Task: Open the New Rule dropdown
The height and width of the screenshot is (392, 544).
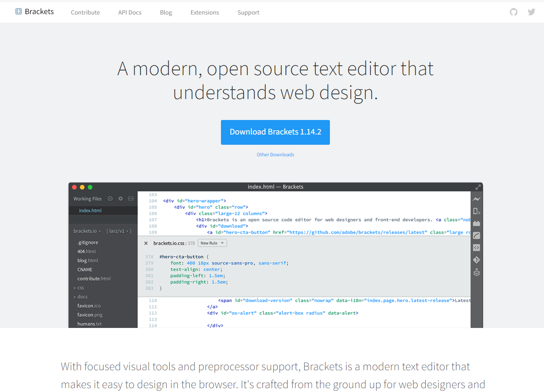Action: 212,243
